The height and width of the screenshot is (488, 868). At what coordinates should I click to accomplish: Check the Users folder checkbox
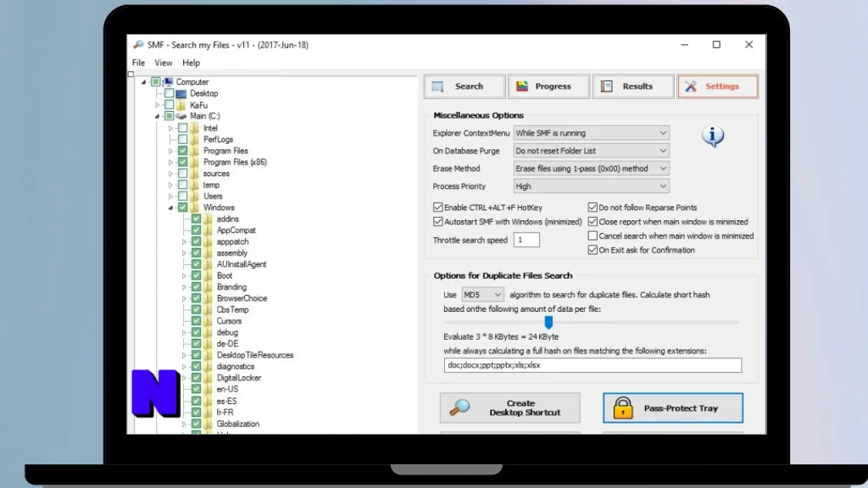click(x=183, y=196)
